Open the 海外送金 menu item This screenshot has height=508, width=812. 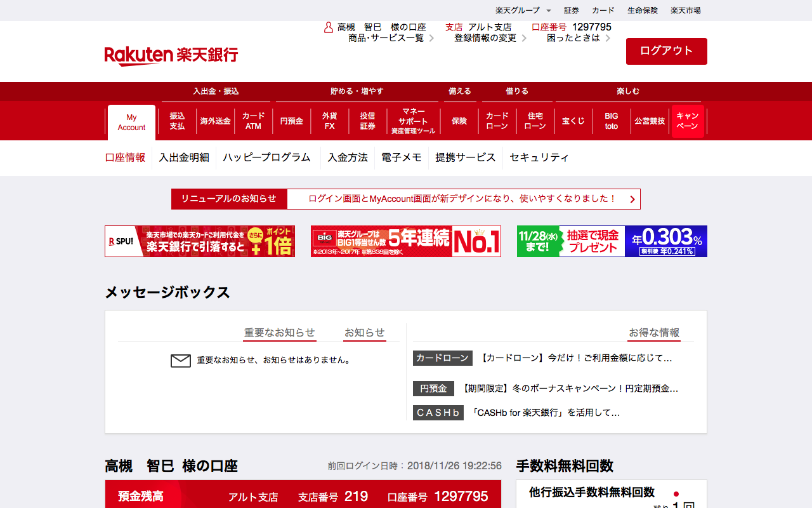pyautogui.click(x=215, y=121)
